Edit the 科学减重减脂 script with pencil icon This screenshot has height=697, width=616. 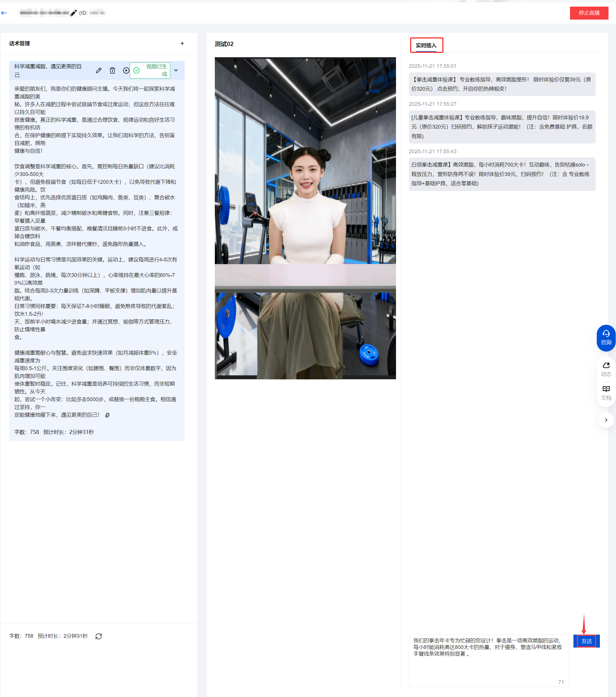[99, 70]
